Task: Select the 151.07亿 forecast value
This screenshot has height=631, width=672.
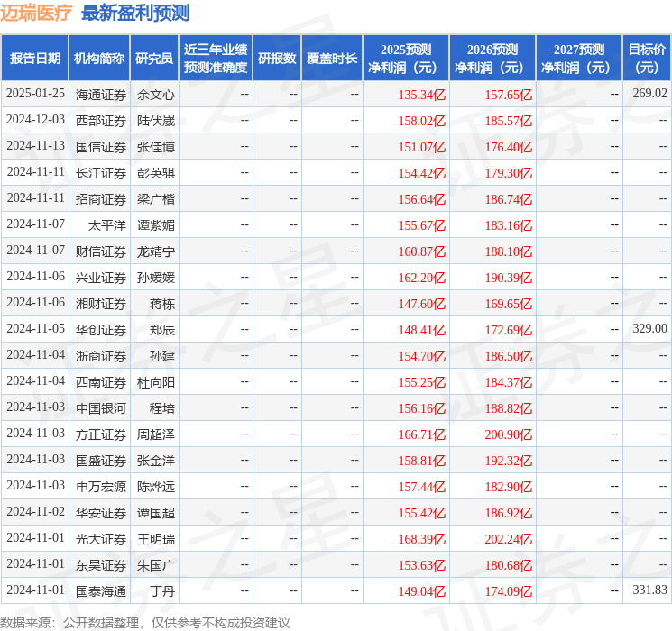Action: click(x=422, y=147)
